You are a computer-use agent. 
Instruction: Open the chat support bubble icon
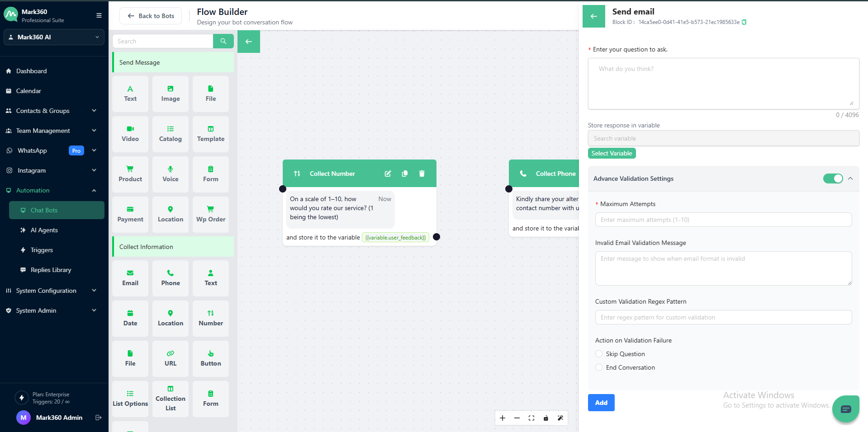click(x=845, y=409)
